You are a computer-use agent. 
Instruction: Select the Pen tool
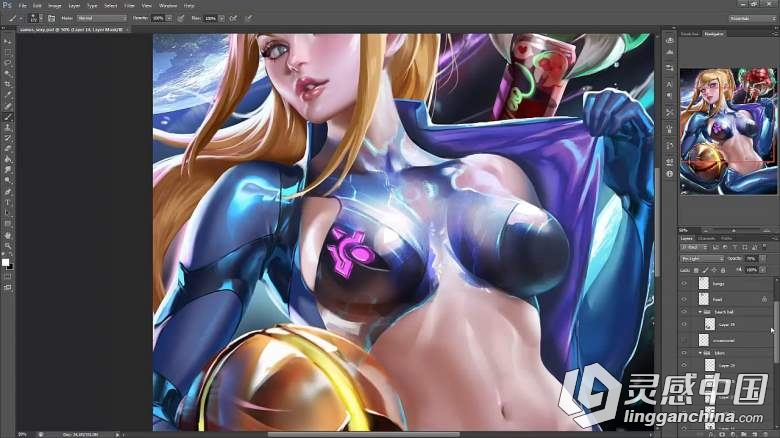point(7,192)
